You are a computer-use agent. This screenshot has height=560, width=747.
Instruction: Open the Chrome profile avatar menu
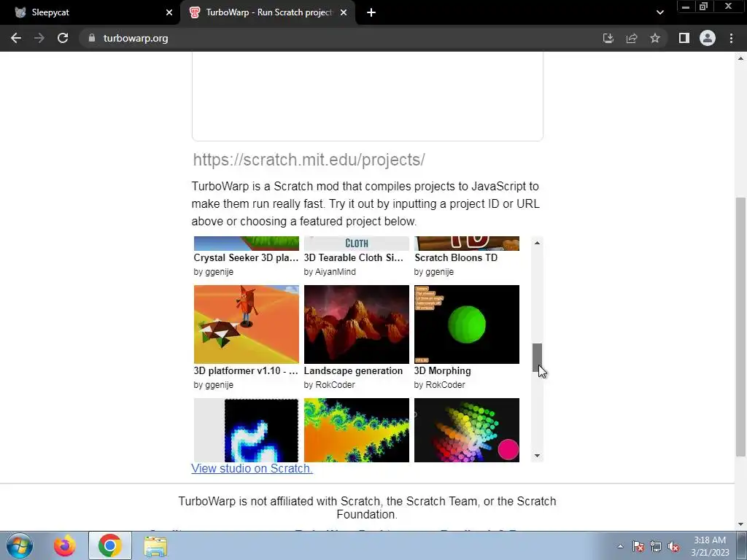click(708, 38)
